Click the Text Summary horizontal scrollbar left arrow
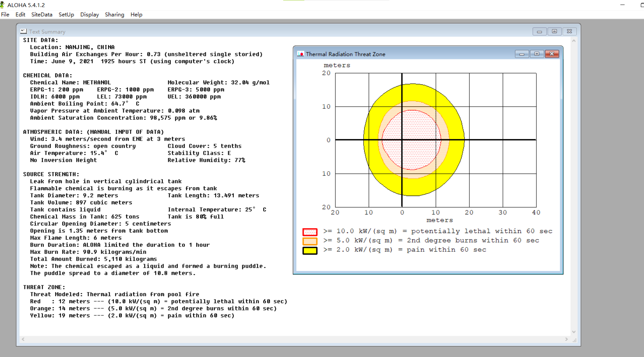644x357 pixels. click(23, 339)
